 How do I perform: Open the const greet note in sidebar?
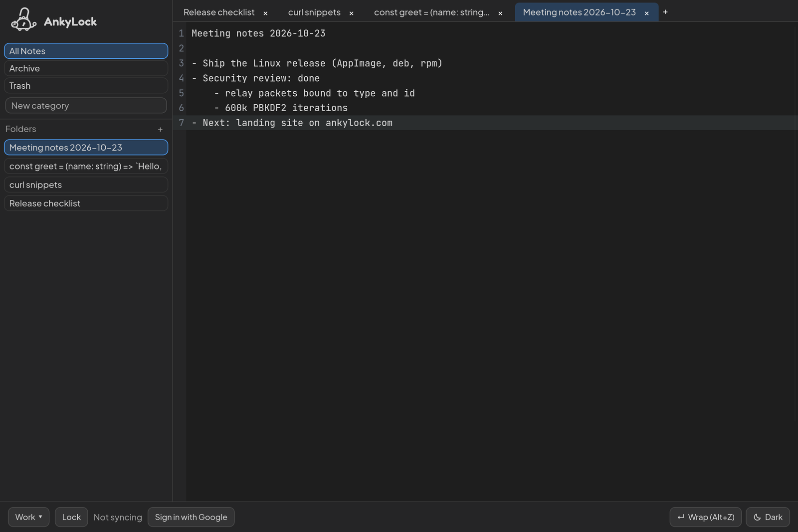coord(86,166)
